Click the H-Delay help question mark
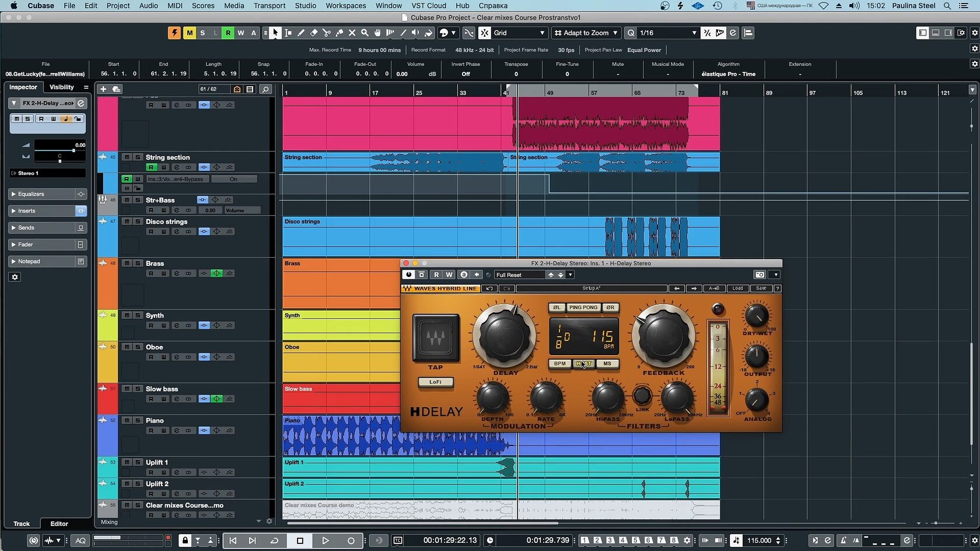The width and height of the screenshot is (980, 551). [778, 289]
